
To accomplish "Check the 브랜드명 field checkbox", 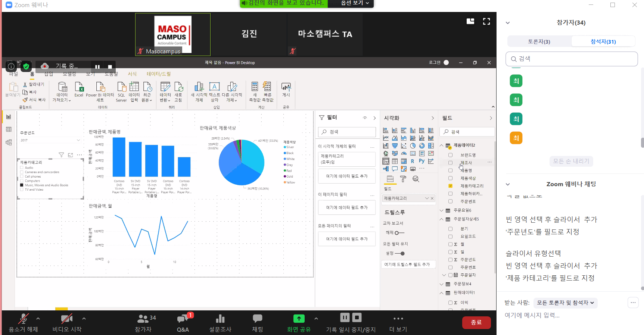I will (450, 155).
